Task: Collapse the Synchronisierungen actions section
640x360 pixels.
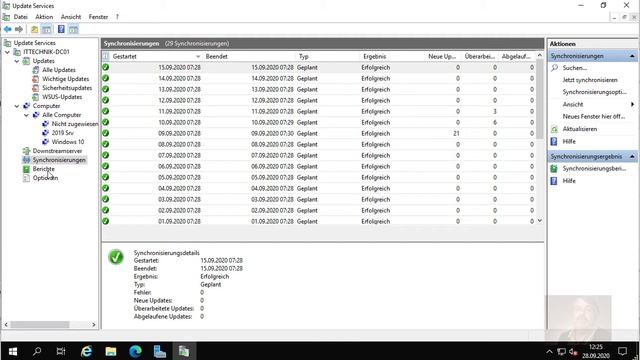Action: pos(632,56)
